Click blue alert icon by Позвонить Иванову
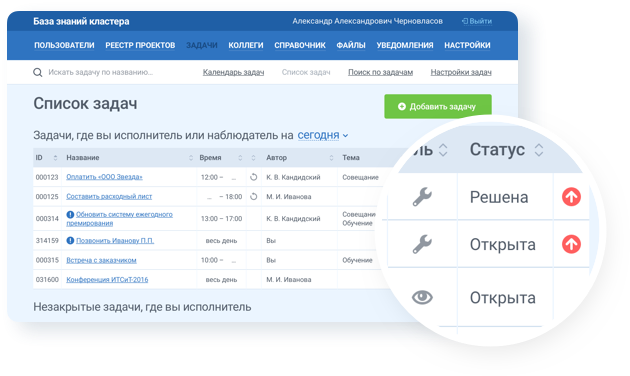630x376 pixels. (x=70, y=240)
